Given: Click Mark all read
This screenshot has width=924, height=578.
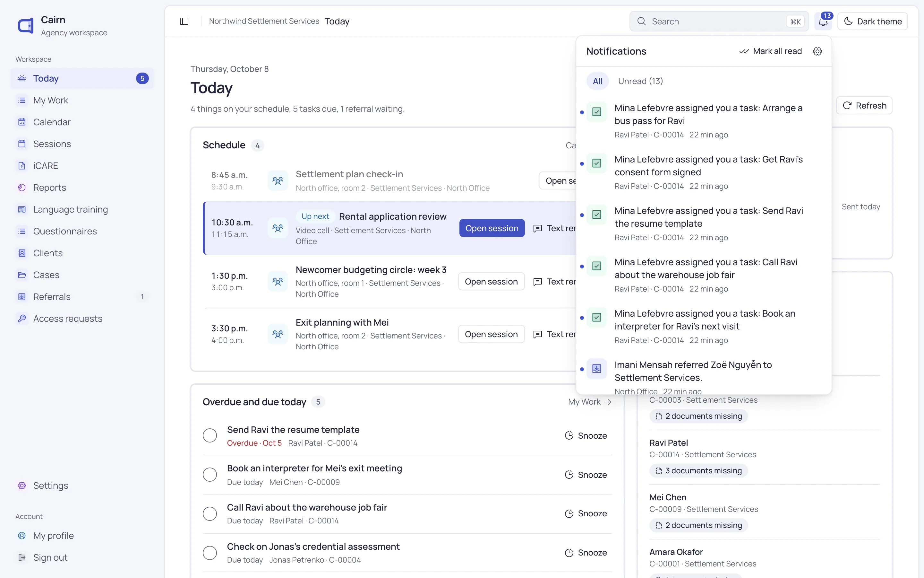Looking at the screenshot, I should (x=771, y=51).
